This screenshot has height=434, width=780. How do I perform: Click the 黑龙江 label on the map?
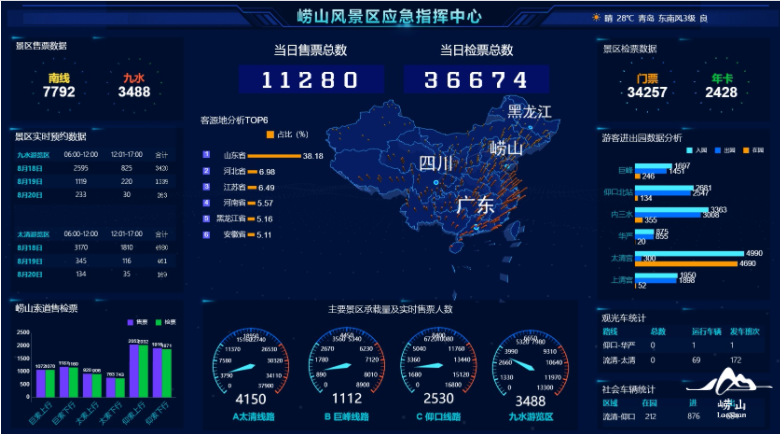click(529, 111)
